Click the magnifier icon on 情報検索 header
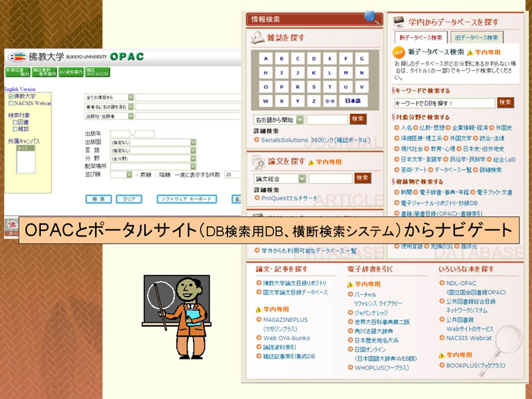 (372, 17)
